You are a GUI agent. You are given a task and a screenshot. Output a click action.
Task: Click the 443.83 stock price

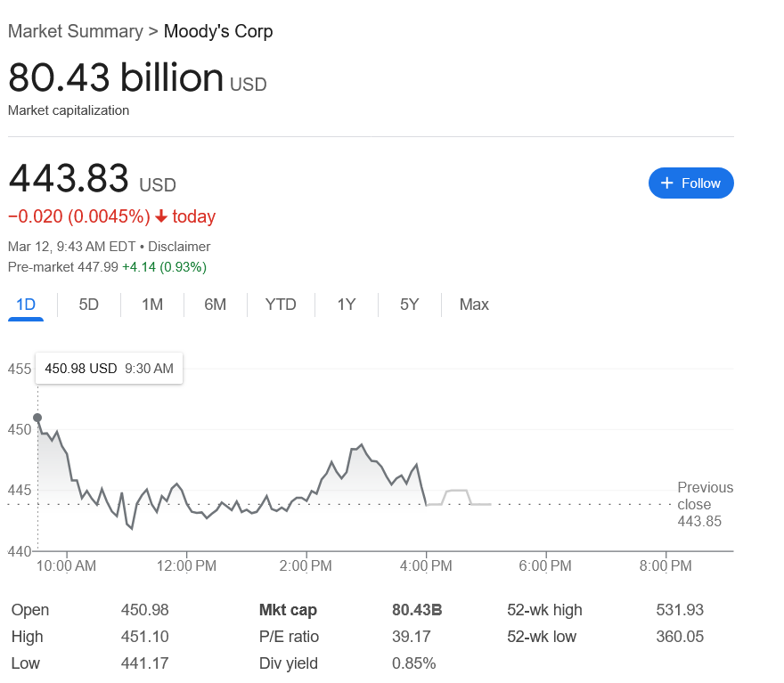(x=69, y=178)
